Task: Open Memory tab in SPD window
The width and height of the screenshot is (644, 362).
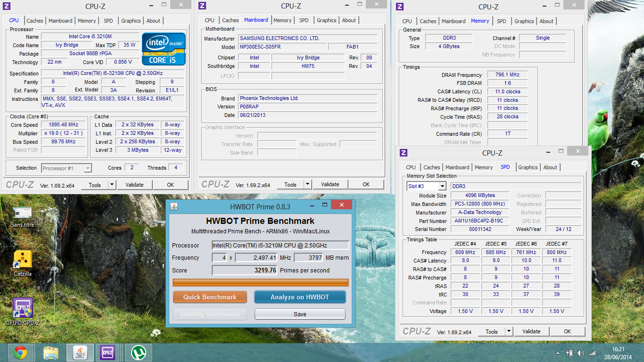Action: 484,167
